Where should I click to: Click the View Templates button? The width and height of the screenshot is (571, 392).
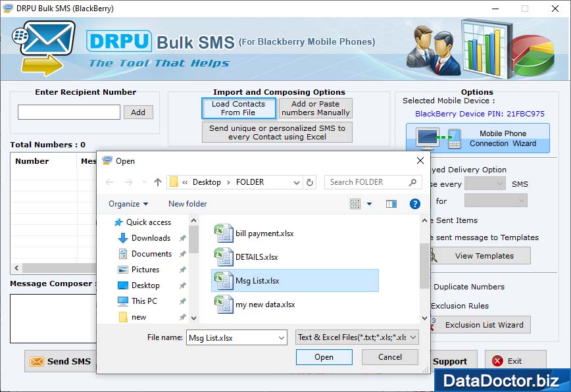(x=480, y=256)
